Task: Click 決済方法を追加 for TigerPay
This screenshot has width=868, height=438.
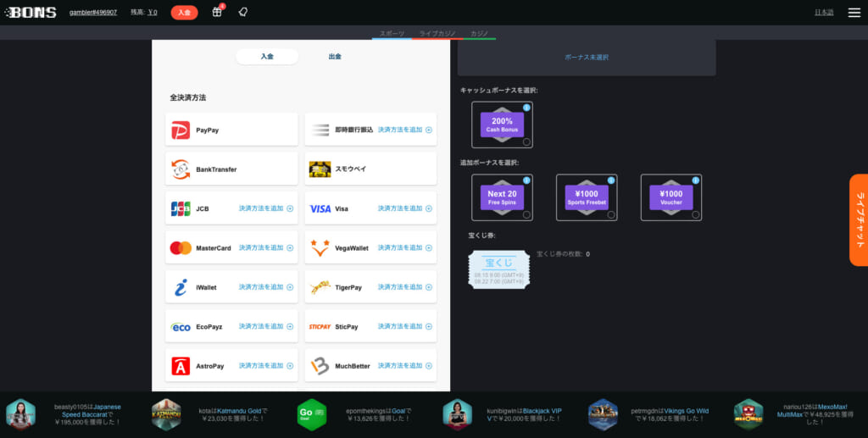Action: [405, 287]
